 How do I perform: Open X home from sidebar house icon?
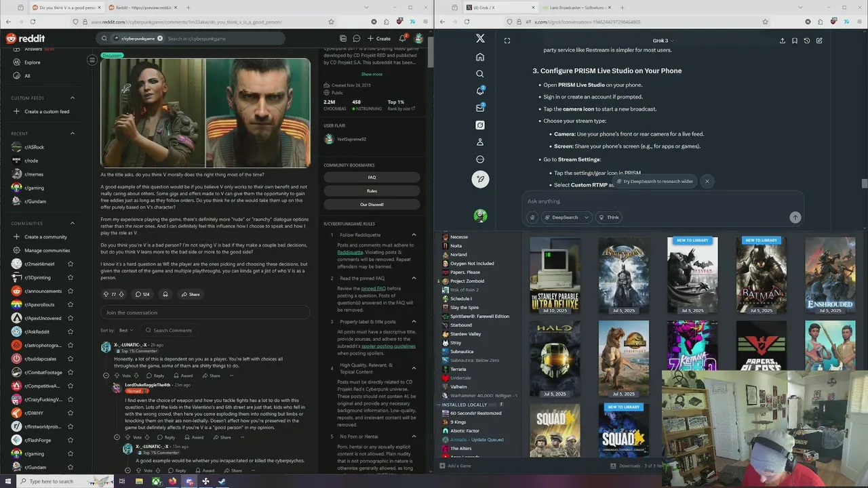click(480, 57)
